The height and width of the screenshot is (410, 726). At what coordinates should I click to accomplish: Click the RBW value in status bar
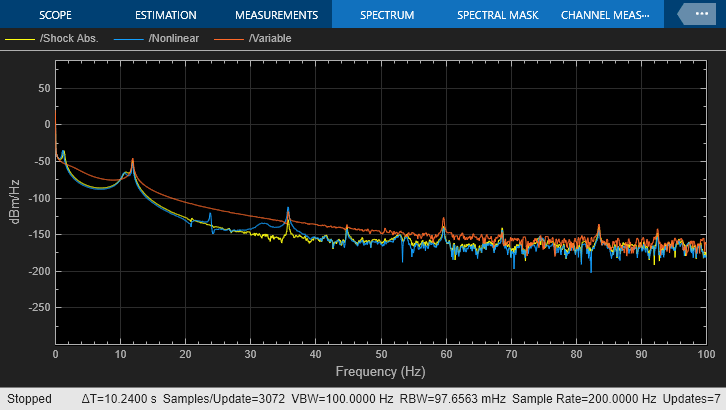447,399
